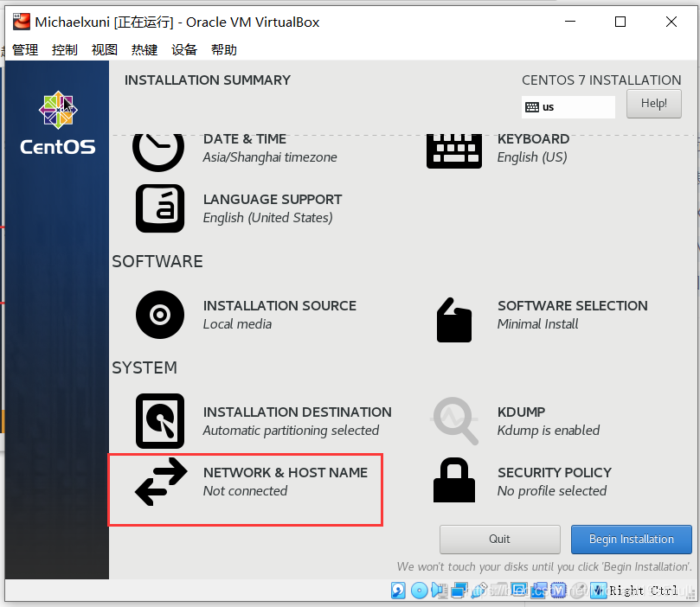Click Automatic partitioning selected text

coord(291,431)
